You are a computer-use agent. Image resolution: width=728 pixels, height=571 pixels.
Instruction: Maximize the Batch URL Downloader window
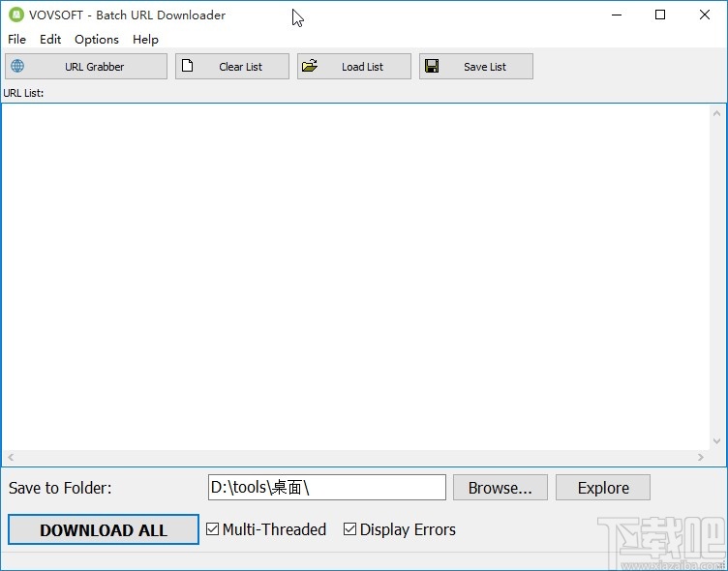coord(660,15)
